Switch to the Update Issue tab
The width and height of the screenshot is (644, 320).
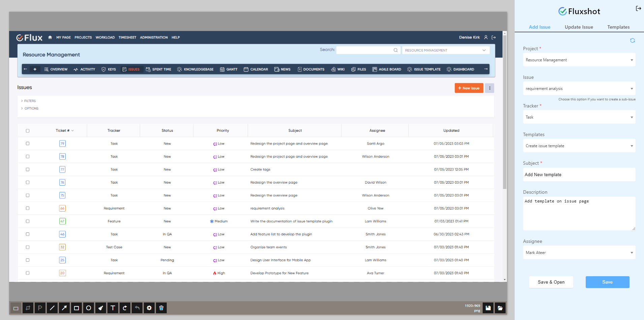(x=579, y=27)
